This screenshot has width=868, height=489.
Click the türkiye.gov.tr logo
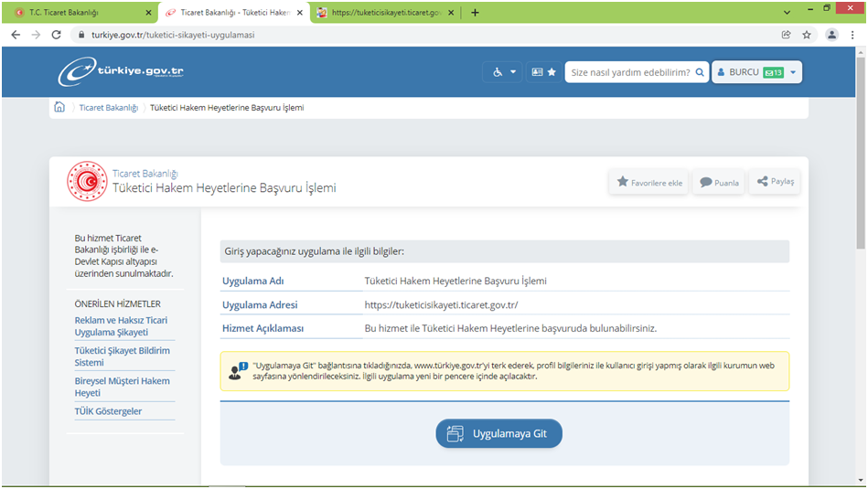121,71
